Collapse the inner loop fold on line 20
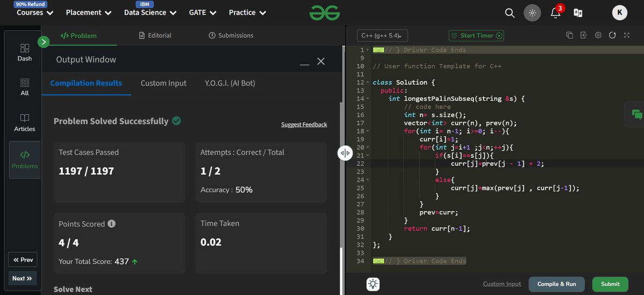The image size is (644, 295). 368,147
